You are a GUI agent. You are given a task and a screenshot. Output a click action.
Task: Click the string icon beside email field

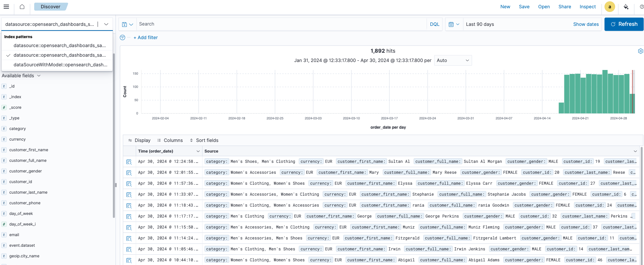[4, 235]
